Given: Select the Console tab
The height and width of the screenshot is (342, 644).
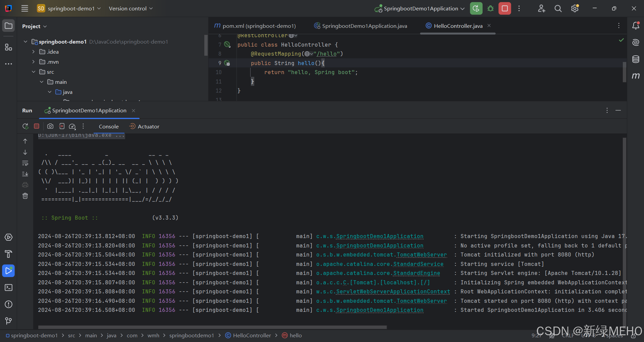Looking at the screenshot, I should (x=109, y=126).
